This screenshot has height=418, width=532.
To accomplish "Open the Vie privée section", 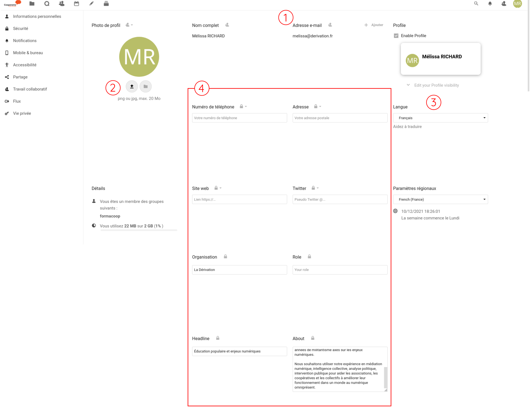I will pos(22,113).
